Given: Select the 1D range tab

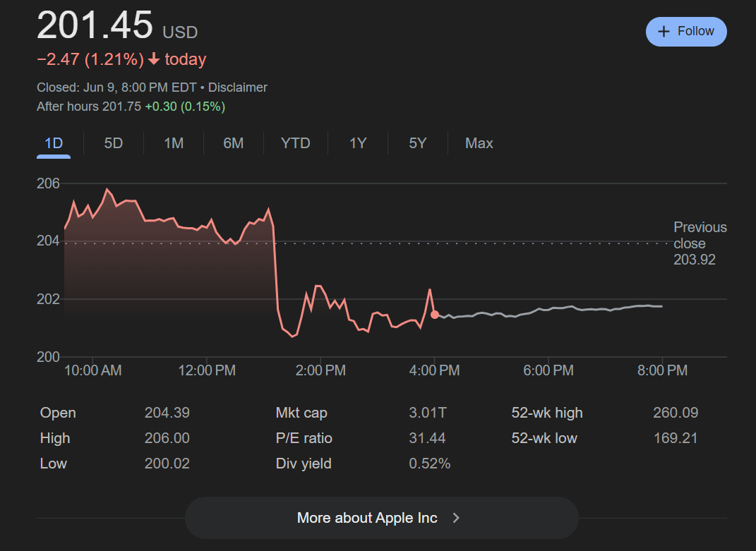Looking at the screenshot, I should point(54,143).
